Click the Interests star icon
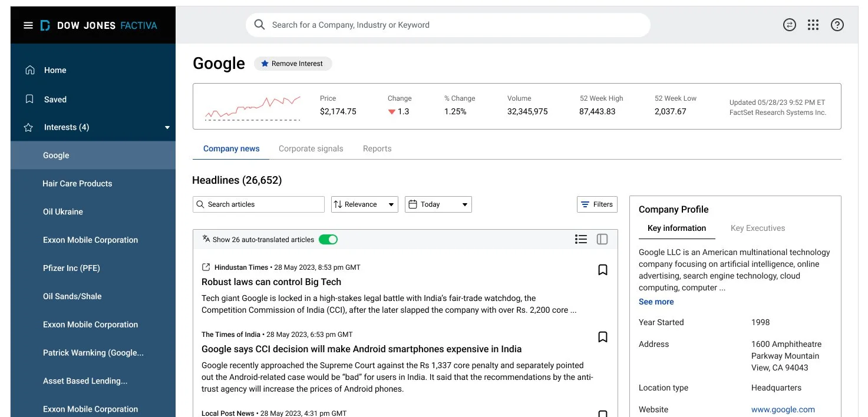Image resolution: width=868 pixels, height=417 pixels. tap(28, 127)
